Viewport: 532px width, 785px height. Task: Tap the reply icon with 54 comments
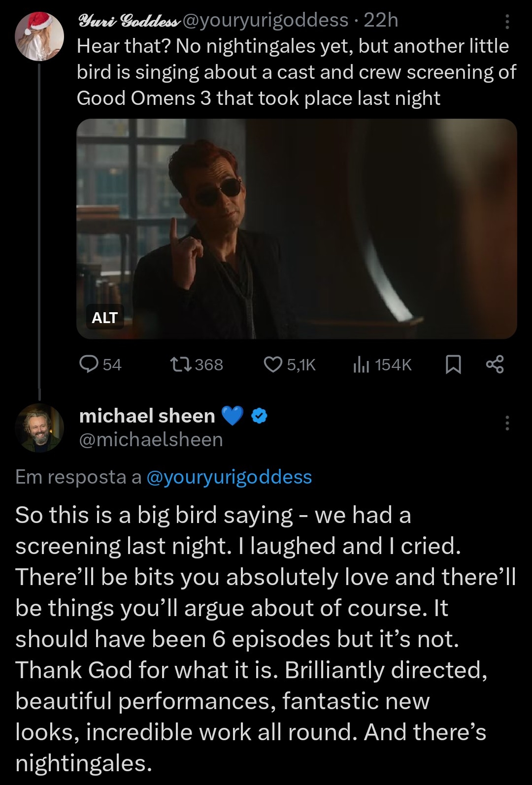coord(89,364)
